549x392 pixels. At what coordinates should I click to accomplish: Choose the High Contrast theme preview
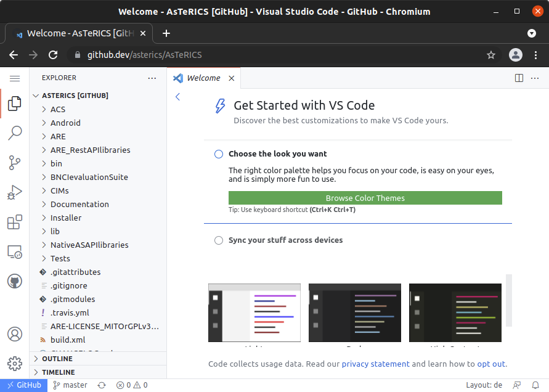pos(455,313)
